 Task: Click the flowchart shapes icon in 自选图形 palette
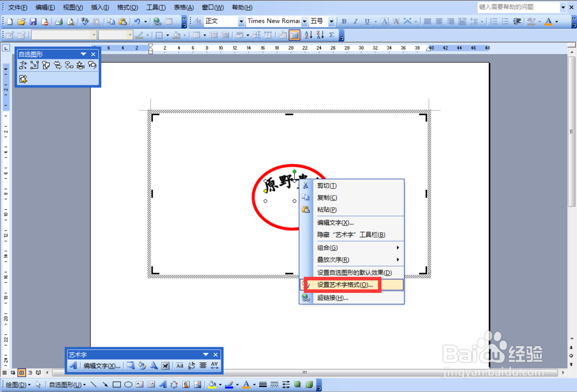coord(68,65)
